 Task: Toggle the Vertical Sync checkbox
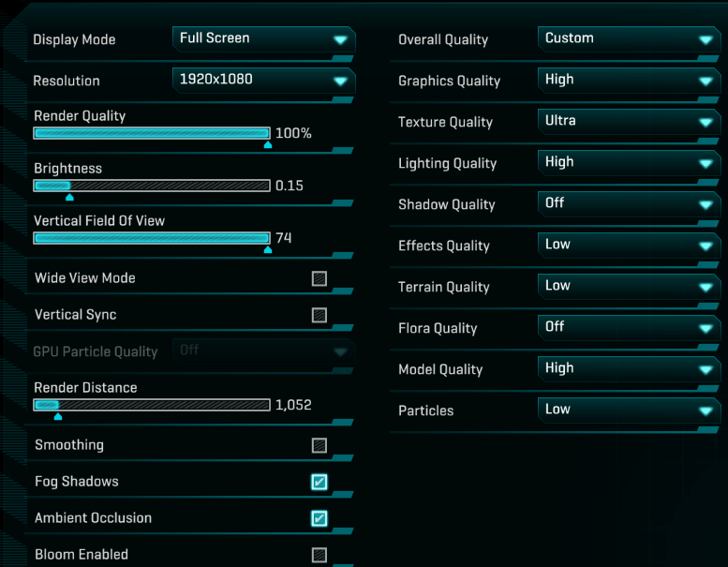tap(319, 315)
